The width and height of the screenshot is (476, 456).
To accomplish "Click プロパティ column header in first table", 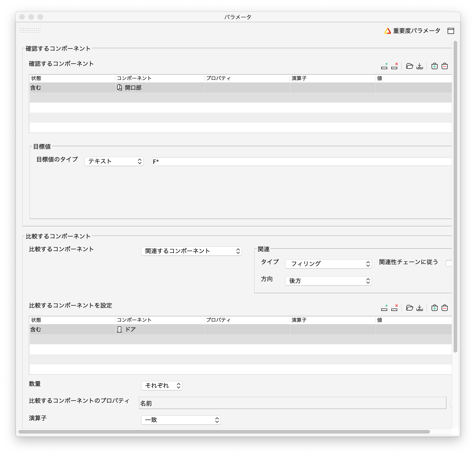I will point(247,78).
